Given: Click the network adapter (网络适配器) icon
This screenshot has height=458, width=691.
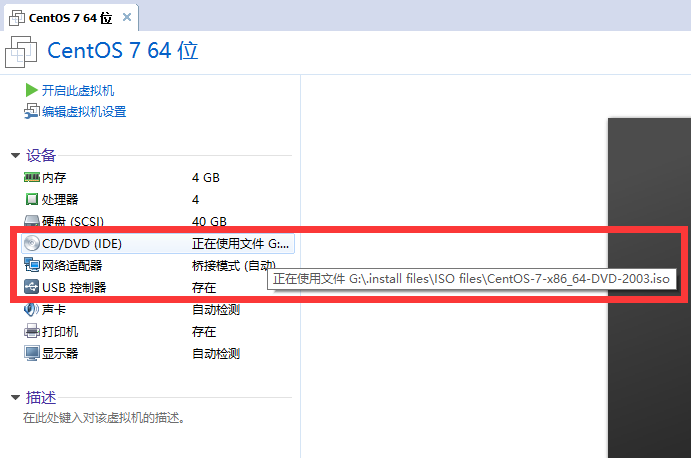Looking at the screenshot, I should tap(32, 265).
